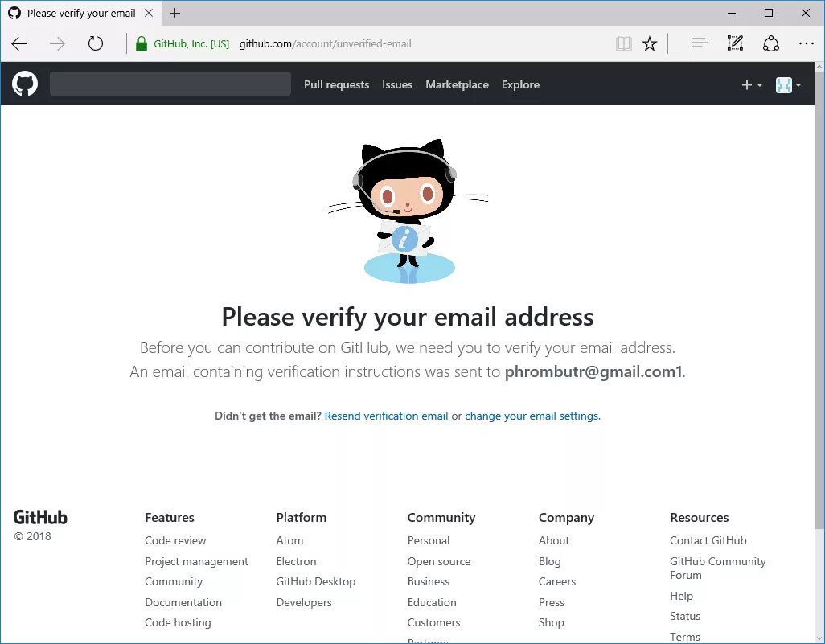
Task: Open About footer link
Action: click(553, 540)
